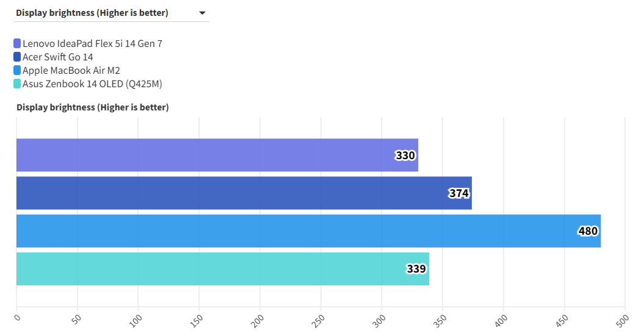Click the Apple MacBook Air M2 legend label
Screen dimensions: 644x336
coord(71,71)
